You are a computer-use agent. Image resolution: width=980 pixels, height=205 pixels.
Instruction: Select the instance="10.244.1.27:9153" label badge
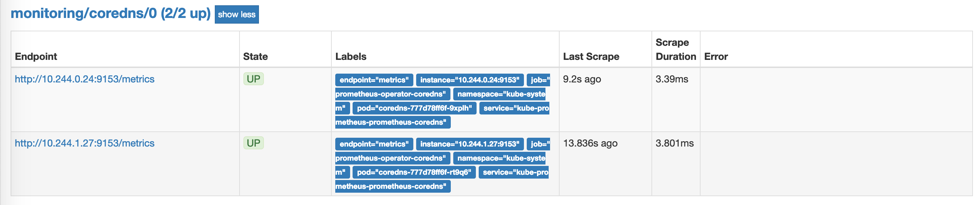(470, 144)
